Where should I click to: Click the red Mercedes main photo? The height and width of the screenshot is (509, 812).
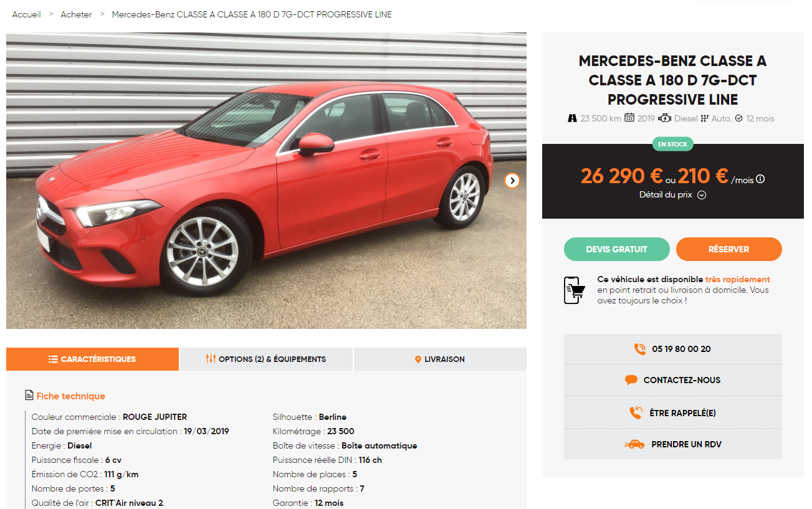pos(266,181)
